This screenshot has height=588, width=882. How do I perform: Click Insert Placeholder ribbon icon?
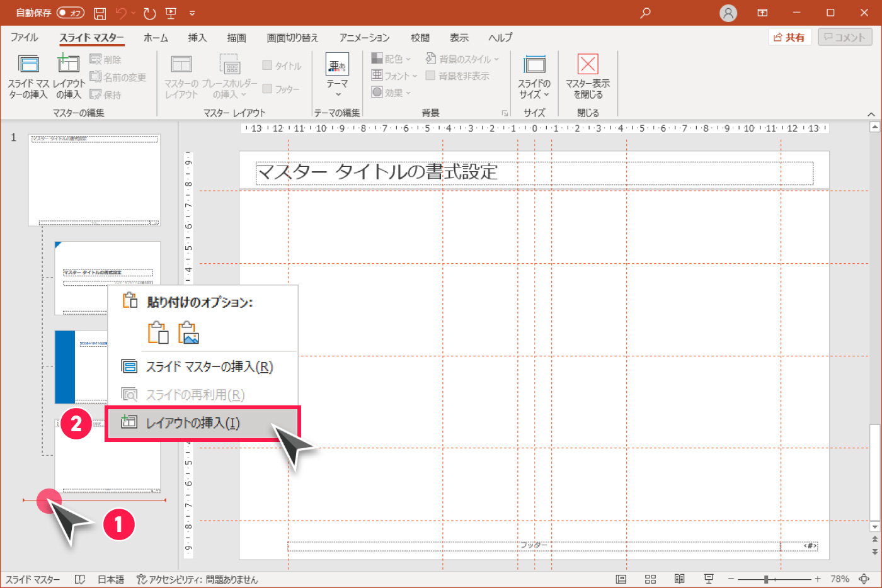click(x=230, y=64)
